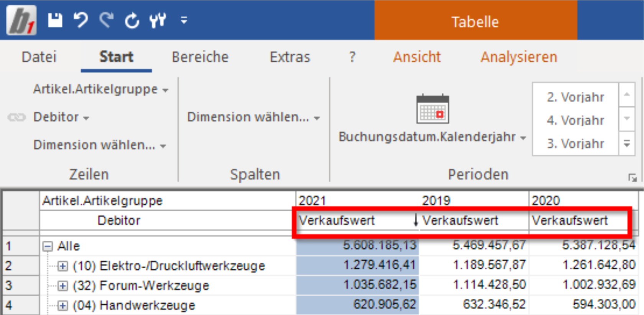Select the Start ribbon tab
644x315 pixels.
(117, 57)
